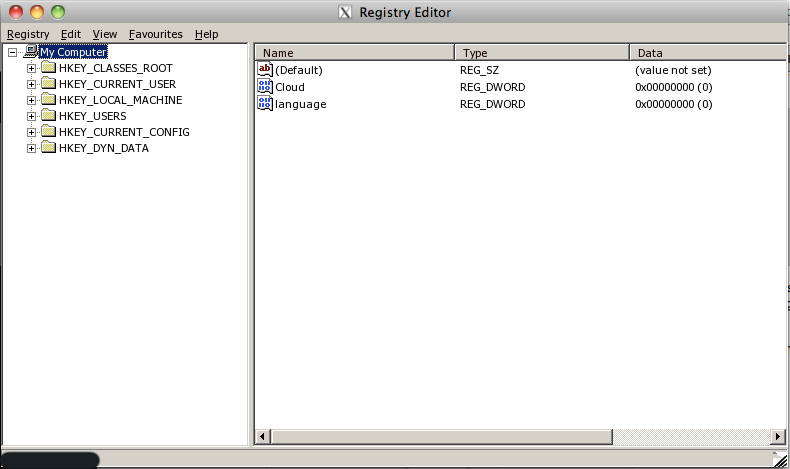Click REG_DWORD type in the Cloud row
The height and width of the screenshot is (469, 790).
click(x=492, y=87)
